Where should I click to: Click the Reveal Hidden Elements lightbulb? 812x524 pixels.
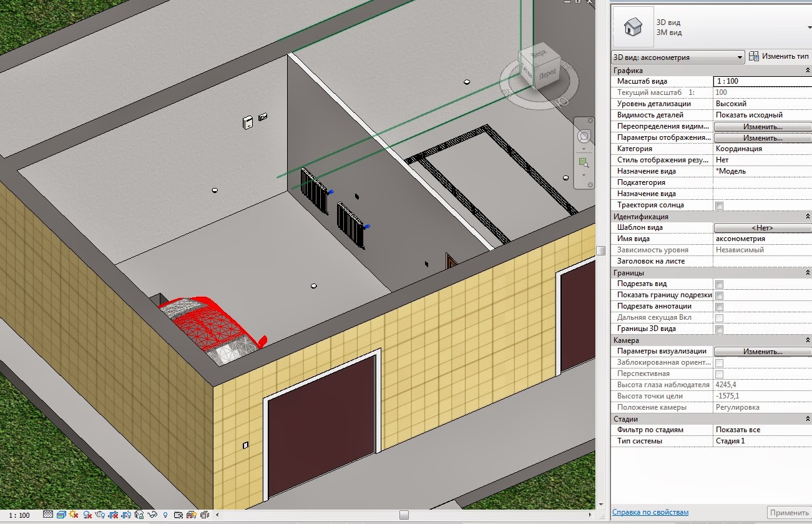165,515
